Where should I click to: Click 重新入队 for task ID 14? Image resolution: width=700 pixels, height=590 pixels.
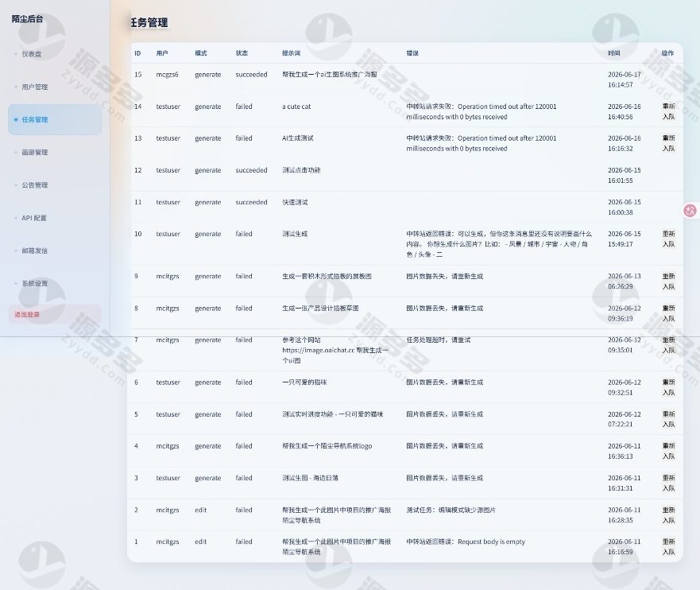668,111
